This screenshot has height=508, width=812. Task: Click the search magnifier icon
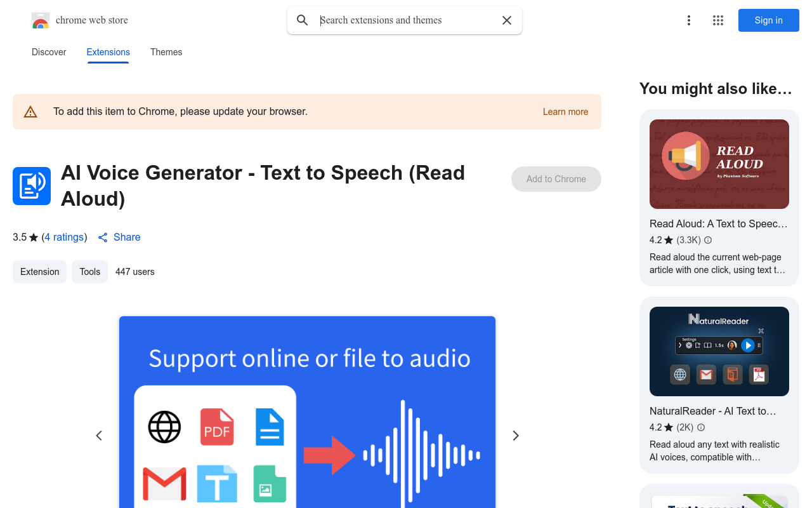tap(303, 20)
